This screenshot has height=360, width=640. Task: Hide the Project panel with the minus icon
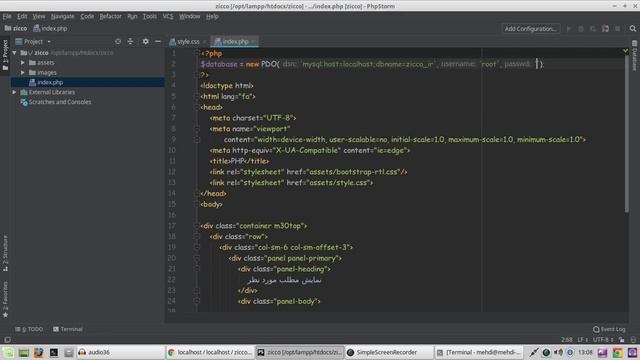coord(158,41)
